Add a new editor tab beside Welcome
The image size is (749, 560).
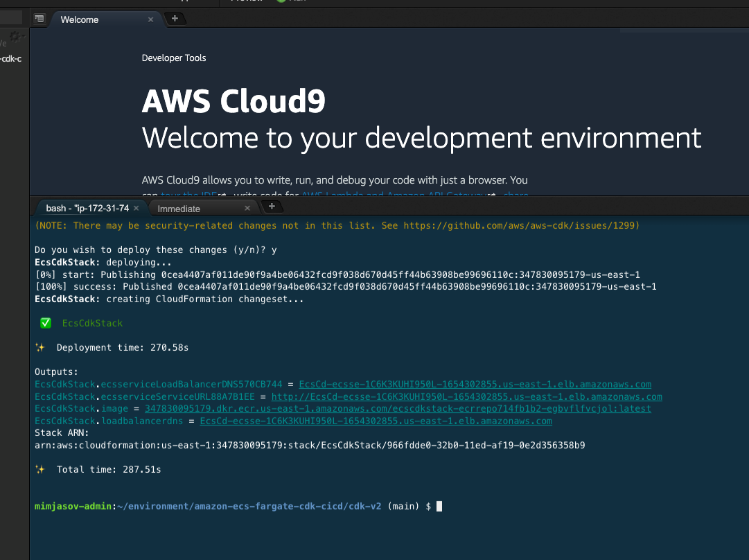click(175, 19)
